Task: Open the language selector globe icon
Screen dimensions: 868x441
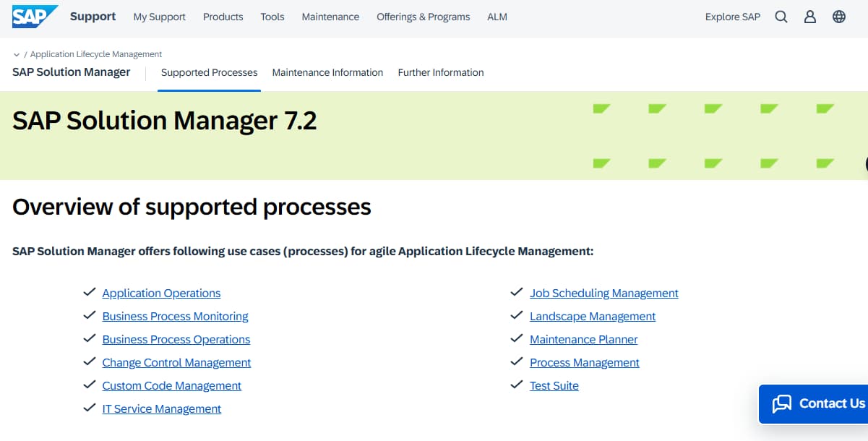Action: pos(838,17)
